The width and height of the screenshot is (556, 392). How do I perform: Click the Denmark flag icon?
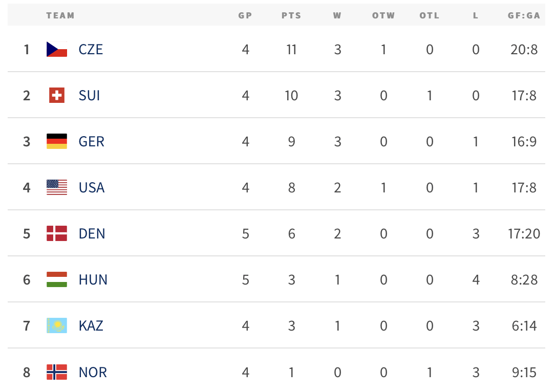(57, 233)
